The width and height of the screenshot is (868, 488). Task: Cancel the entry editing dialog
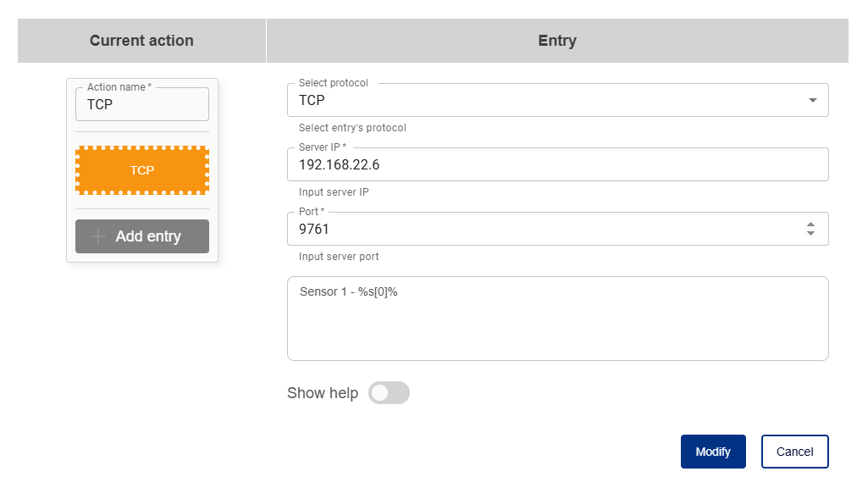[794, 452]
